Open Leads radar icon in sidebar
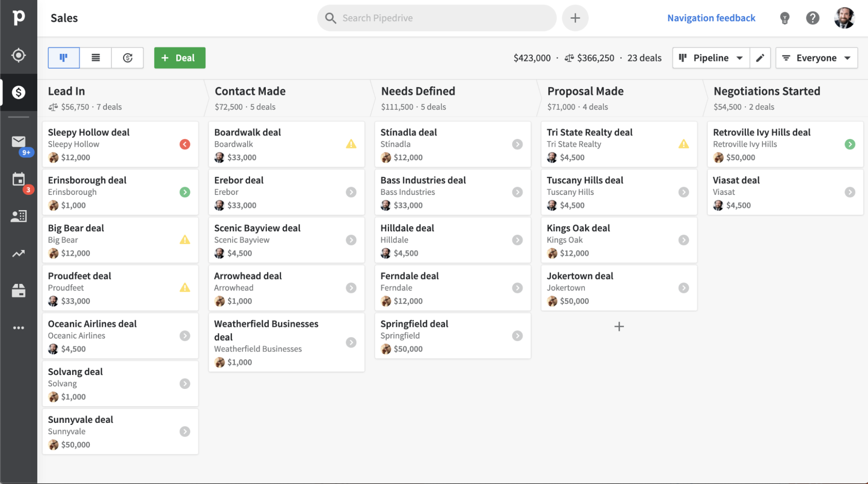This screenshot has width=868, height=484. (x=18, y=55)
